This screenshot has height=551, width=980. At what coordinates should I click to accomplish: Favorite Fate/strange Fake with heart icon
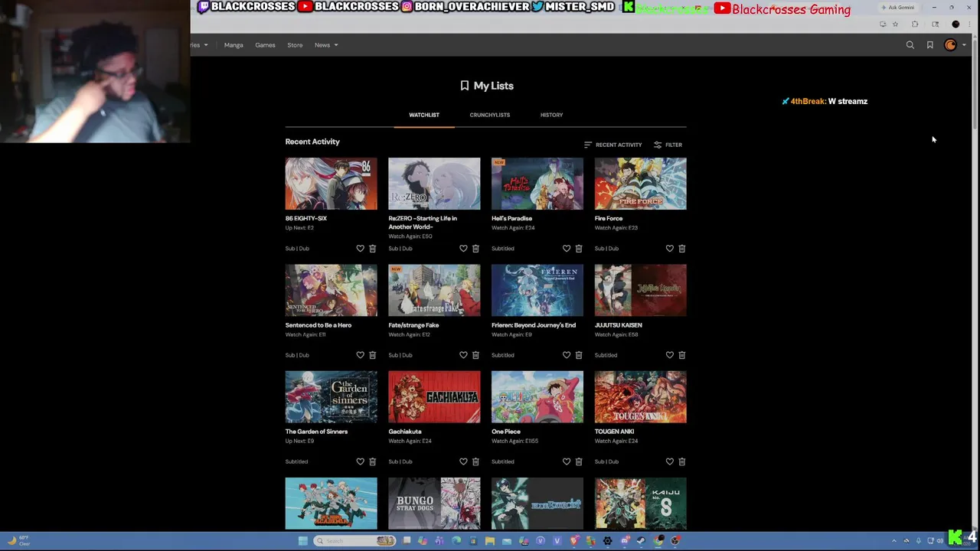[x=463, y=355]
